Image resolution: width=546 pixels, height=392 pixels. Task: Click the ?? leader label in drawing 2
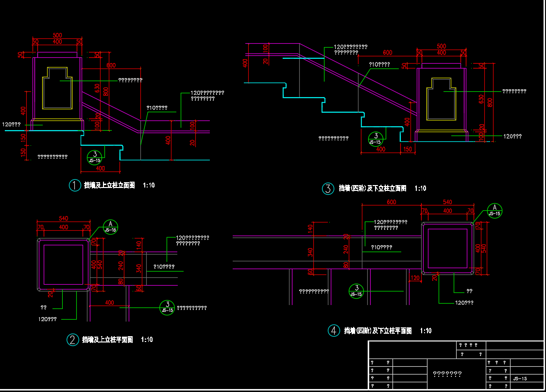tap(44, 308)
